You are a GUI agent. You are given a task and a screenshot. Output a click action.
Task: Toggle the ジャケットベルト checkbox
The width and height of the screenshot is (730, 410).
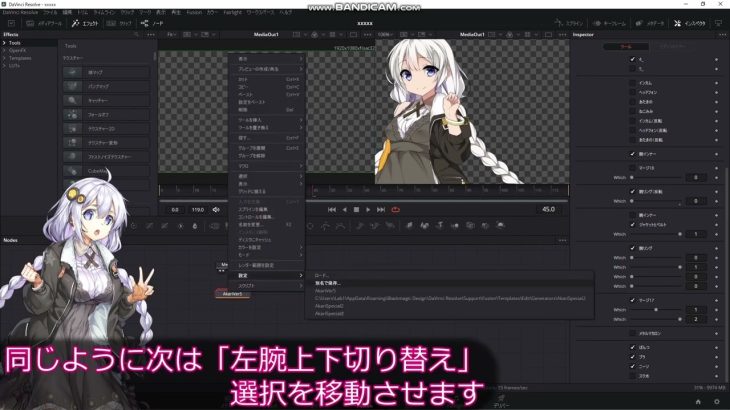click(x=632, y=225)
